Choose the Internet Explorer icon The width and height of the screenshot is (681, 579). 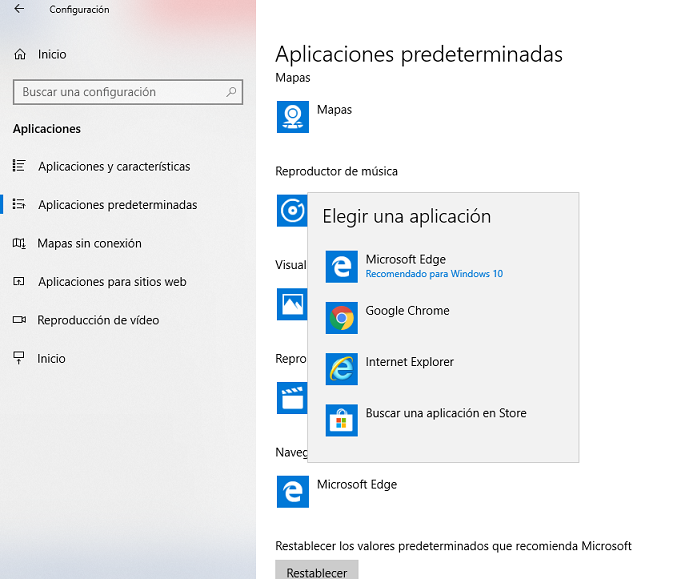pos(342,369)
